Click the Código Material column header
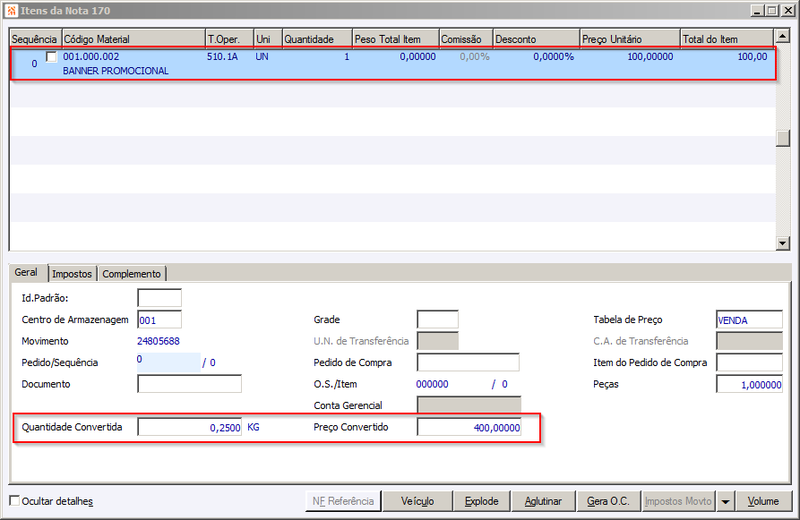This screenshot has width=800, height=520. [x=133, y=39]
